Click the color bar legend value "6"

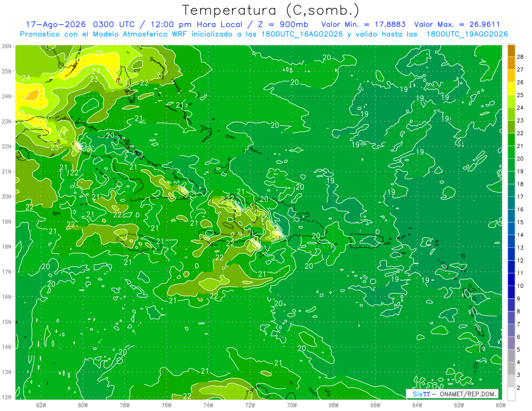[519, 337]
